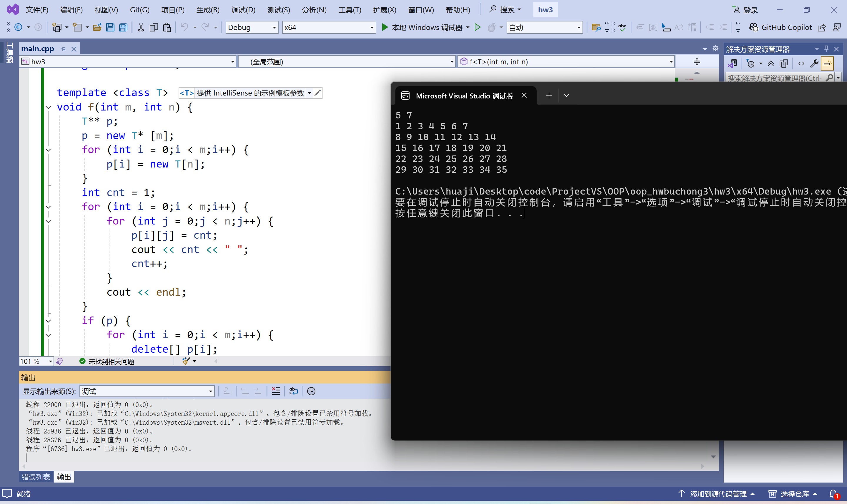Screen dimensions: 847x504
Task: Click the Open File folder icon
Action: pos(97,28)
